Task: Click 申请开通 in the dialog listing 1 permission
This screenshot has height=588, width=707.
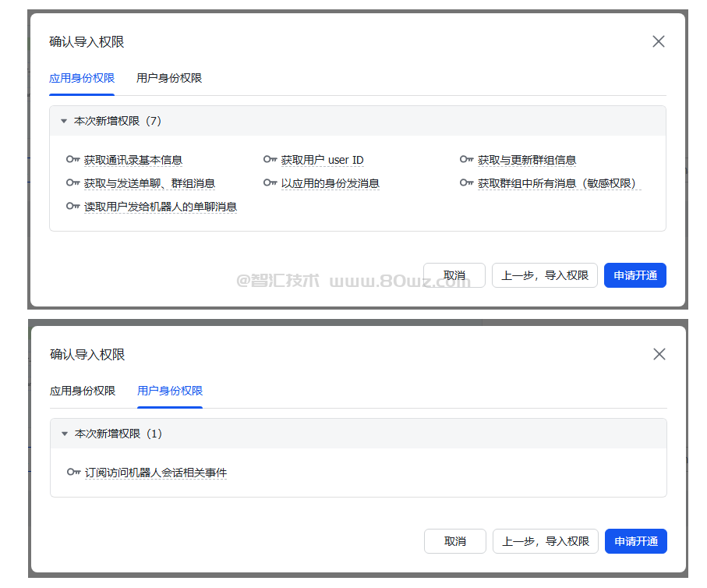Action: click(x=635, y=541)
